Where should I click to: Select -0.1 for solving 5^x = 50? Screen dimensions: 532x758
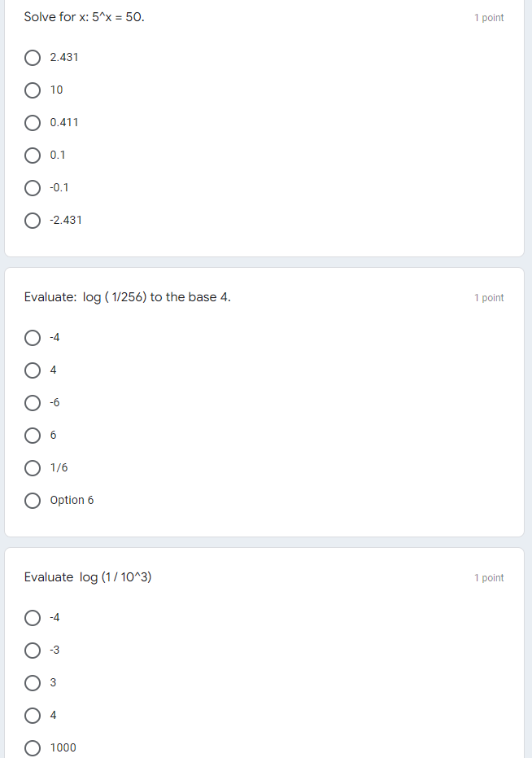[x=33, y=187]
